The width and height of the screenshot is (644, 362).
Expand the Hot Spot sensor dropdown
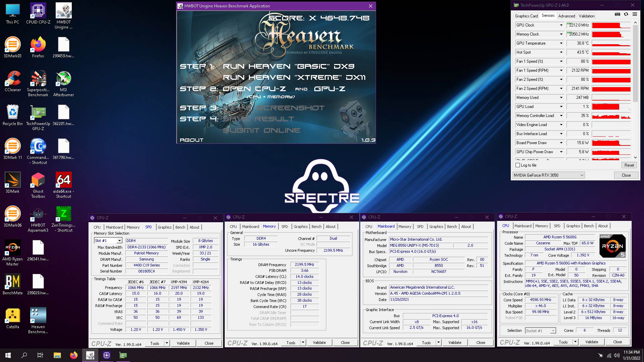pos(561,52)
